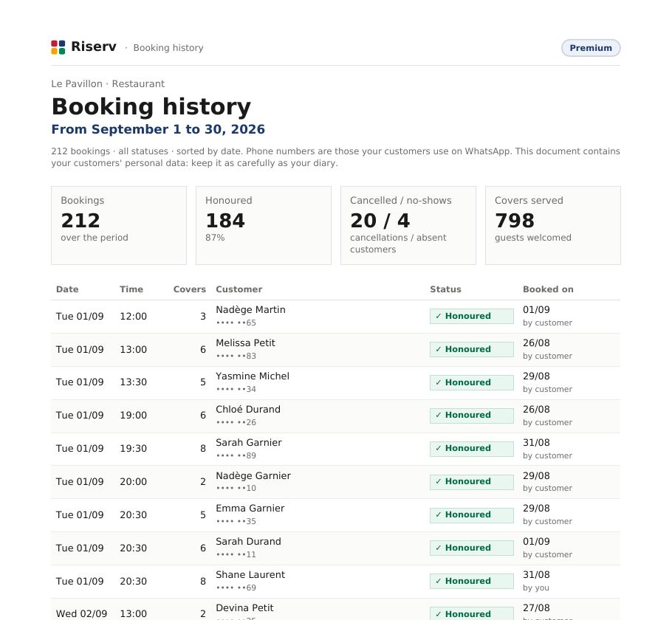Screen dimensions: 672x620
Task: Click the Riserv four-square logo icon
Action: click(58, 47)
